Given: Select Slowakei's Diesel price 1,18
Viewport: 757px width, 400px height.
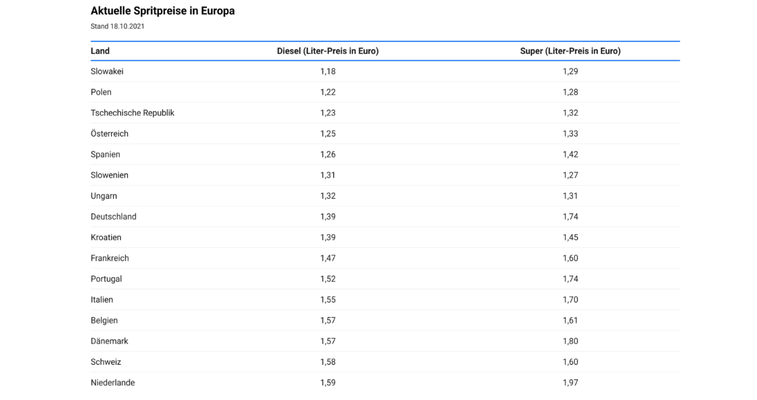Looking at the screenshot, I should (x=328, y=71).
